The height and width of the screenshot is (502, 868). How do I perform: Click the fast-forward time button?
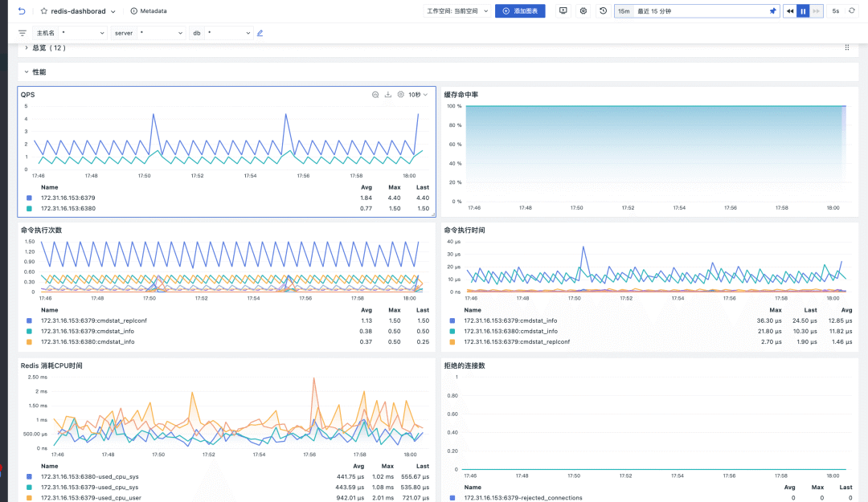pos(816,11)
